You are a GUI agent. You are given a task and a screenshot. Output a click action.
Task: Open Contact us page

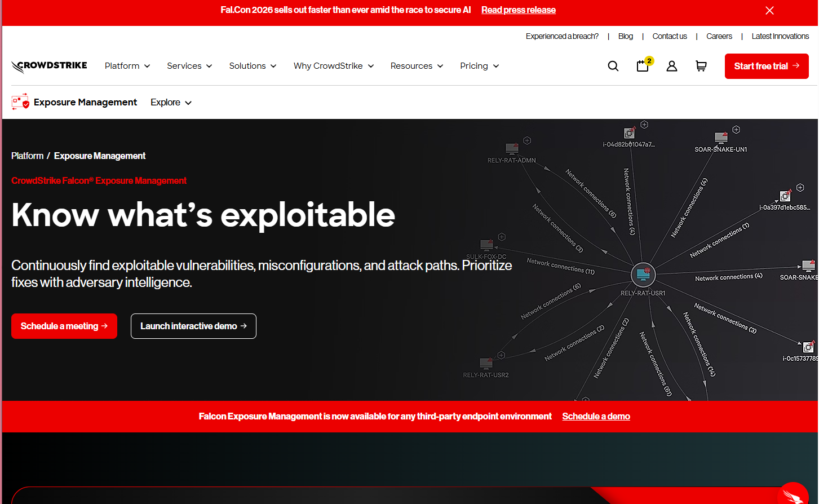pyautogui.click(x=670, y=36)
